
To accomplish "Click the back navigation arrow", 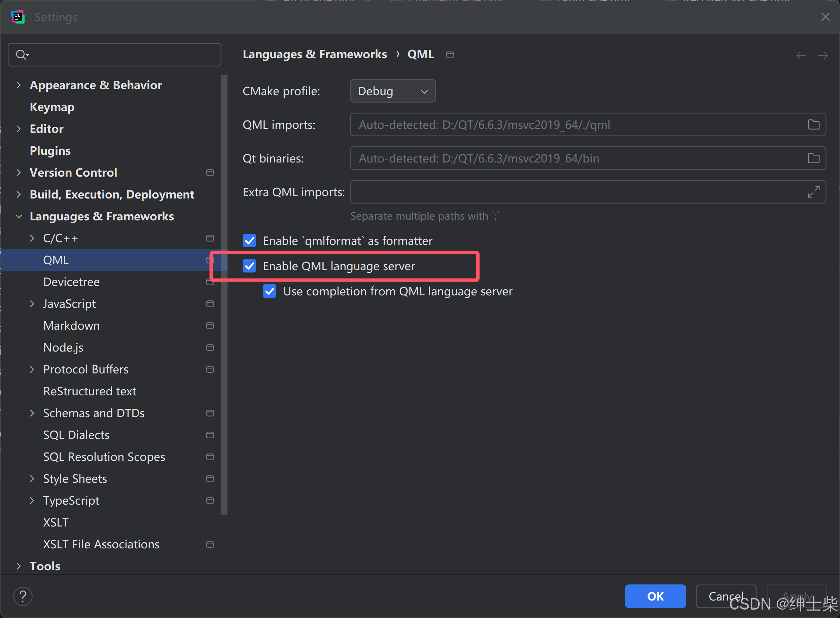I will [x=801, y=55].
